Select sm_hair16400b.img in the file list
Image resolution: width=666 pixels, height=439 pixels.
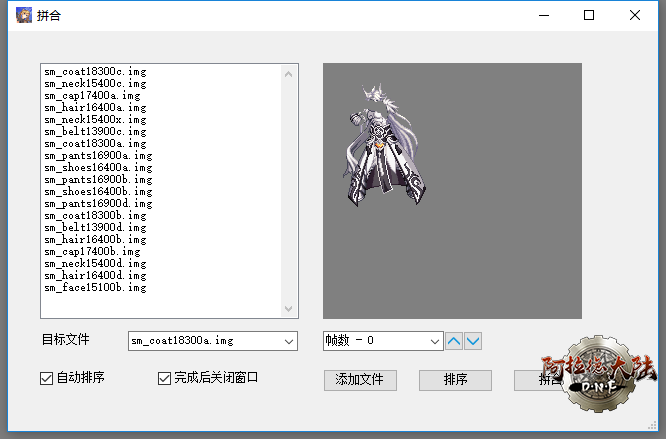pyautogui.click(x=95, y=239)
